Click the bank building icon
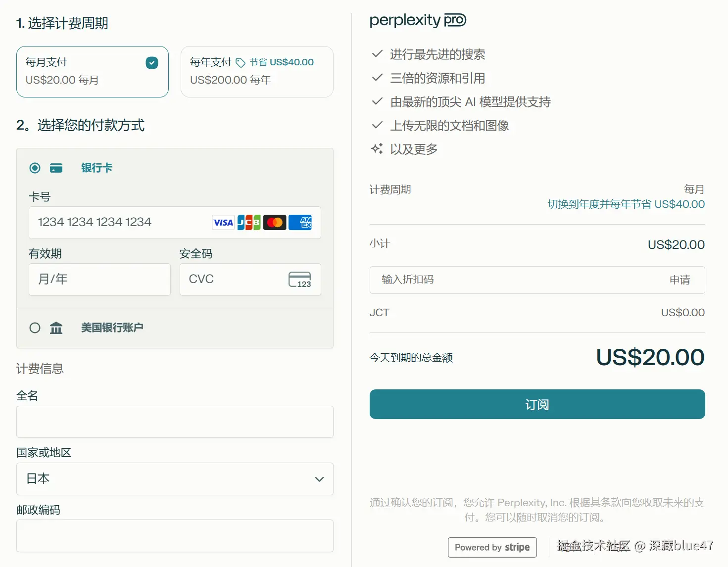 (x=56, y=328)
